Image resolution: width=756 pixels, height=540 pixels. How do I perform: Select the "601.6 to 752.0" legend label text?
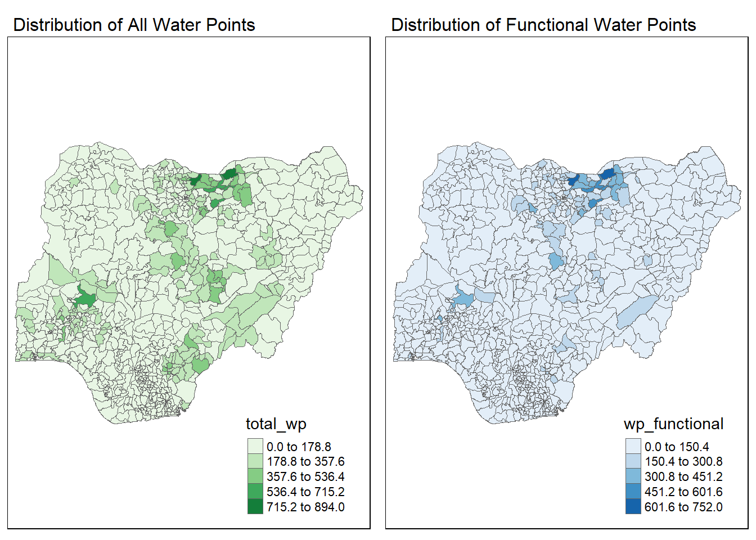pyautogui.click(x=683, y=507)
